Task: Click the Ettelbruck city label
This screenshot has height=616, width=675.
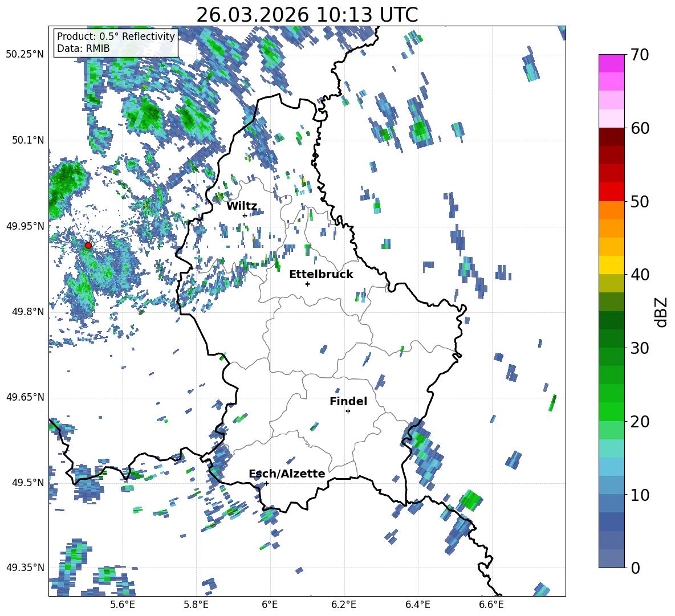Action: (321, 275)
